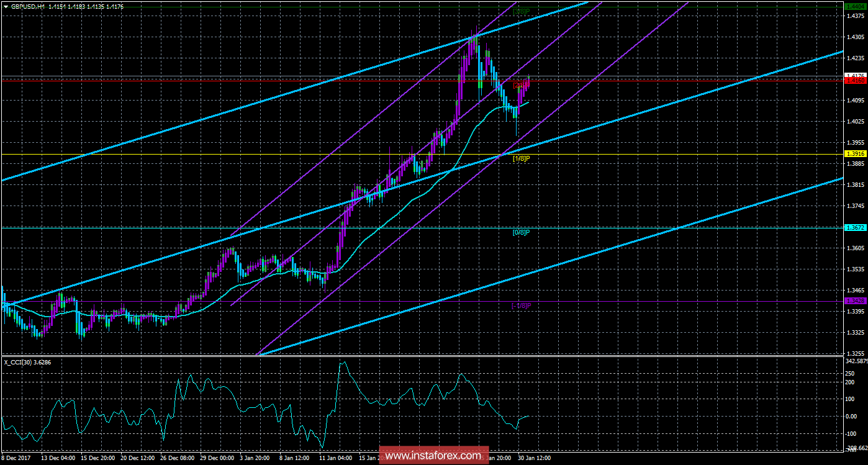
Task: Click the current price 1.4176 tag
Action: pyautogui.click(x=855, y=76)
